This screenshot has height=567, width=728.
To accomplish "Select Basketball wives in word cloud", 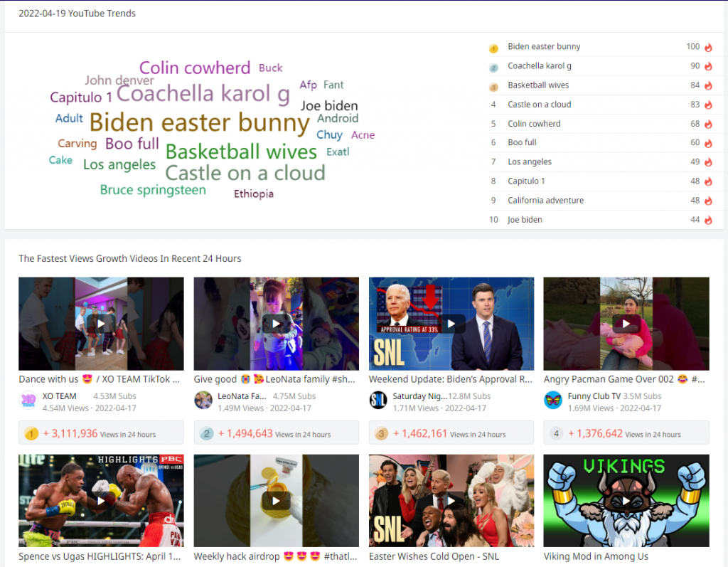I will tap(241, 152).
